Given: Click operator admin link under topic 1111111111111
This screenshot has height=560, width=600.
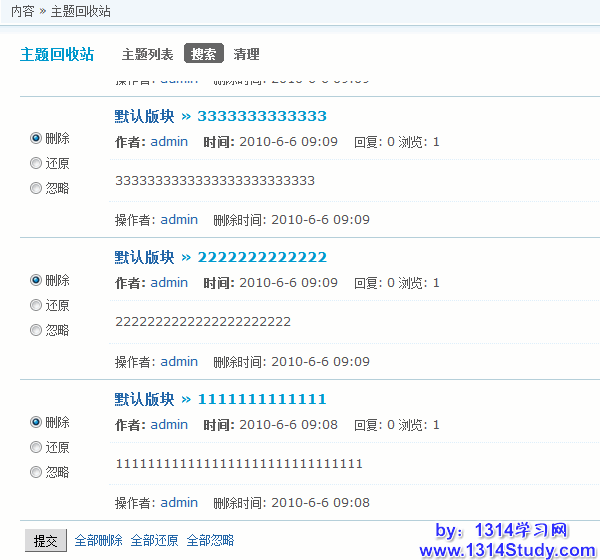Looking at the screenshot, I should [x=179, y=503].
